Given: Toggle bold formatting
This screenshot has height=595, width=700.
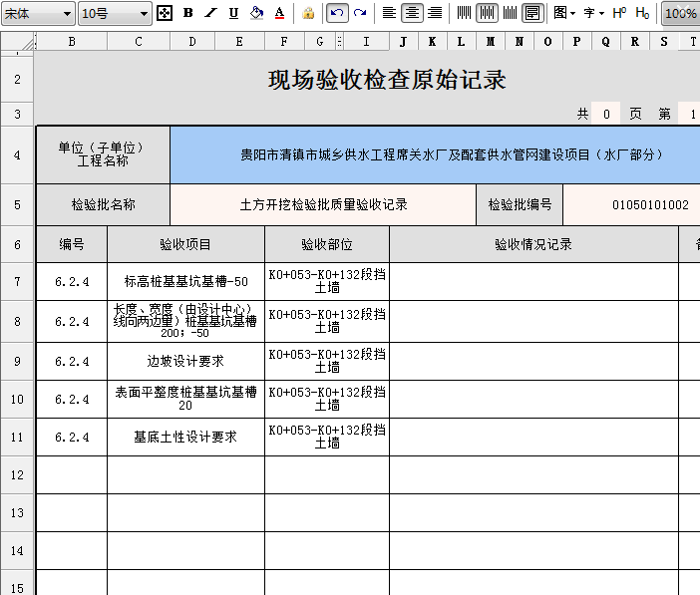Looking at the screenshot, I should coord(188,13).
